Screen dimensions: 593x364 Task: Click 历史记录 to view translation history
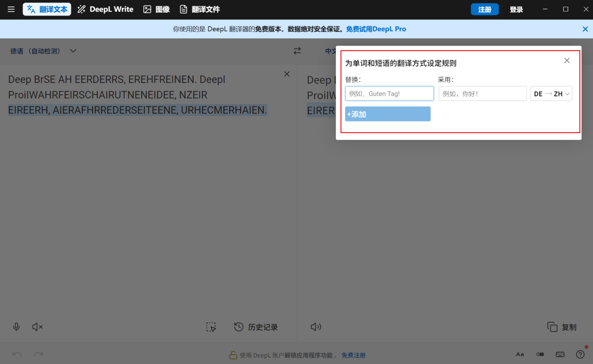[255, 326]
